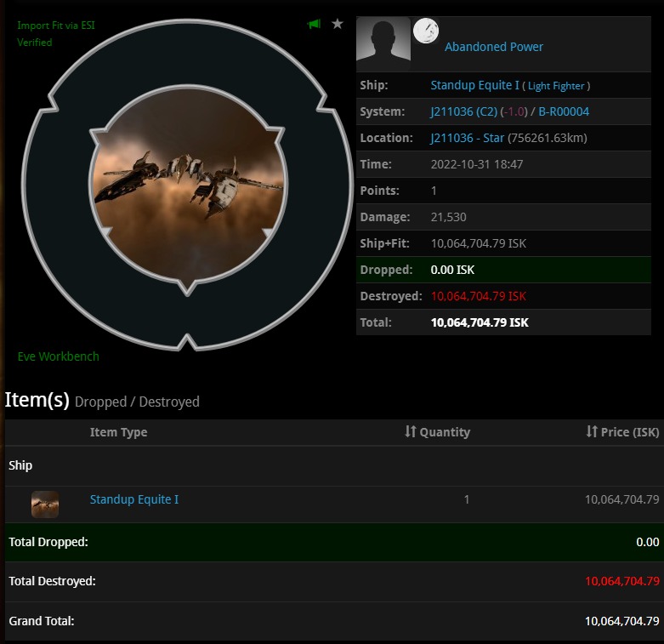This screenshot has width=664, height=644.
Task: Open the Abandoned Power link
Action: 493,47
